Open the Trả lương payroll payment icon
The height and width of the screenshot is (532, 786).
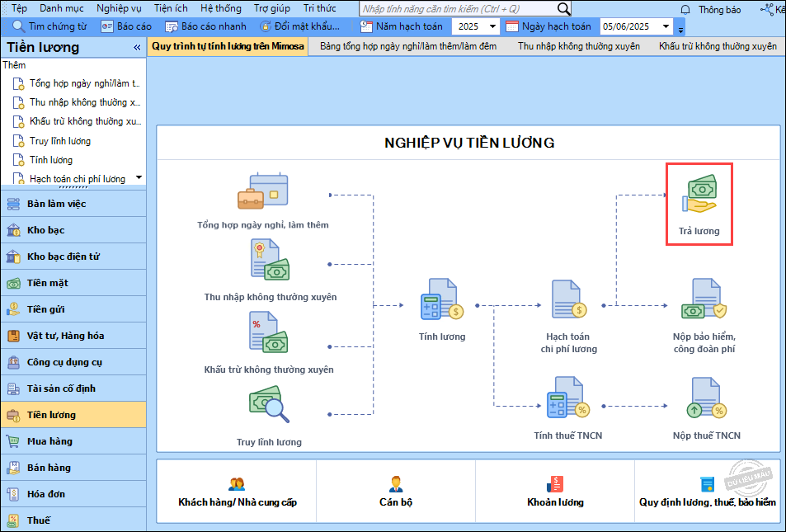pos(699,194)
